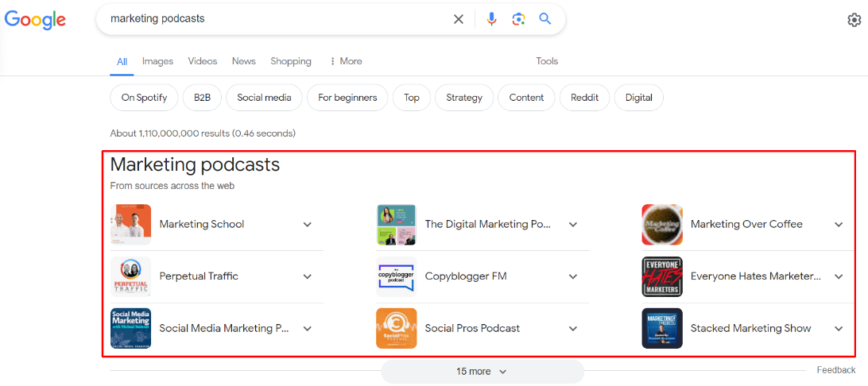Expand The Digital Marketing Po... chevron
The image size is (868, 386).
[574, 225]
